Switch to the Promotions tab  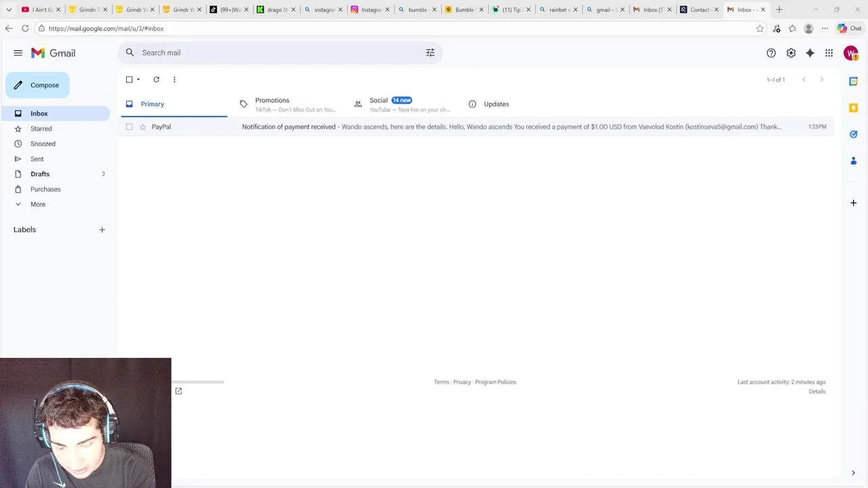(x=288, y=104)
